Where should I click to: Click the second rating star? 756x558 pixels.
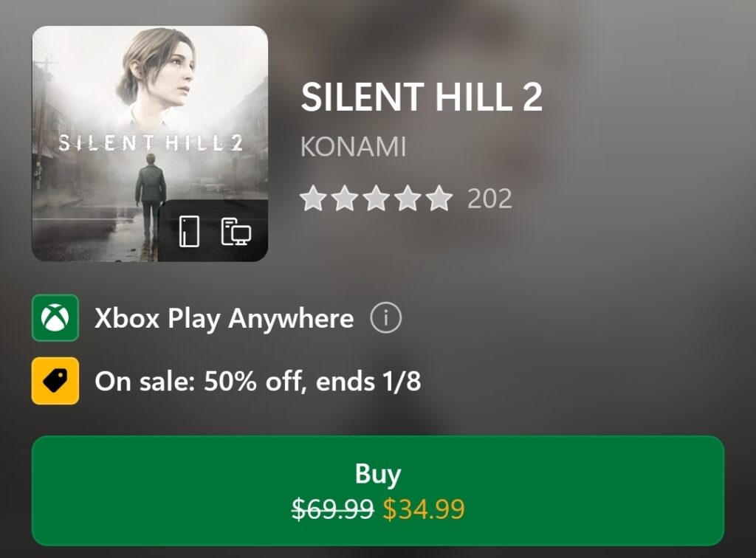coord(345,199)
